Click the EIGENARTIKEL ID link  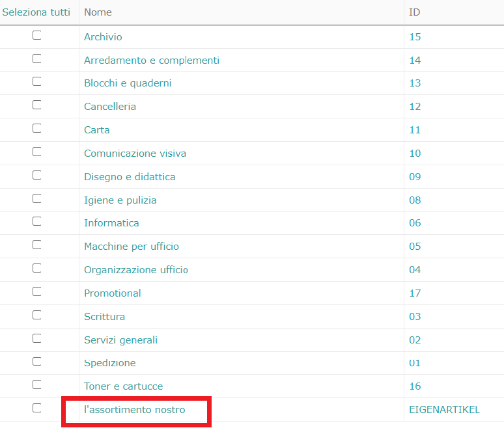pyautogui.click(x=444, y=410)
